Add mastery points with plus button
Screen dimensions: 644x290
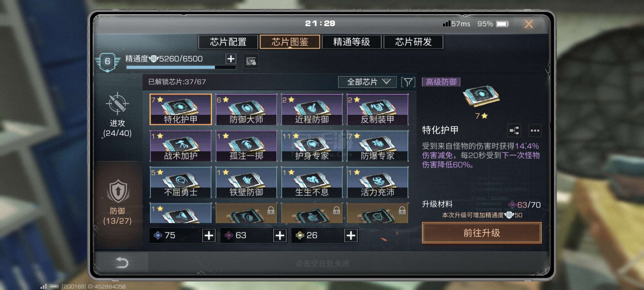pyautogui.click(x=231, y=59)
